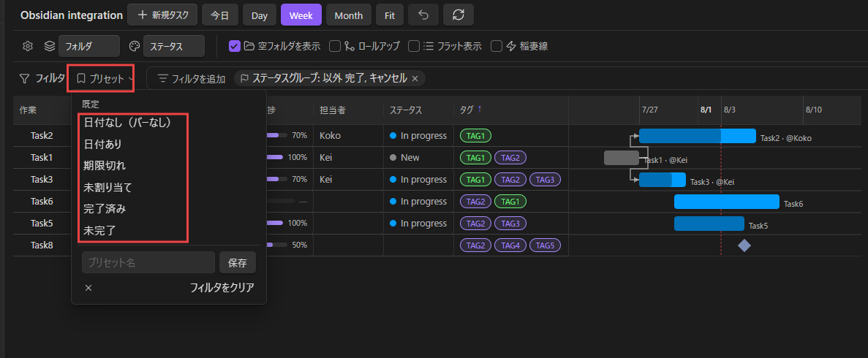The width and height of the screenshot is (868, 358).
Task: Click Task1 row name
Action: point(42,158)
